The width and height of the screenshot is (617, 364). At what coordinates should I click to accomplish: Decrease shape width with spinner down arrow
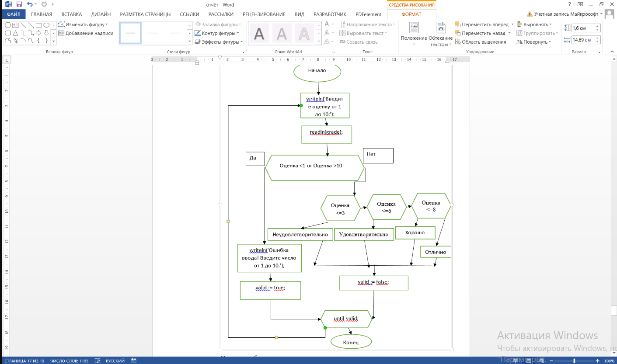(598, 42)
